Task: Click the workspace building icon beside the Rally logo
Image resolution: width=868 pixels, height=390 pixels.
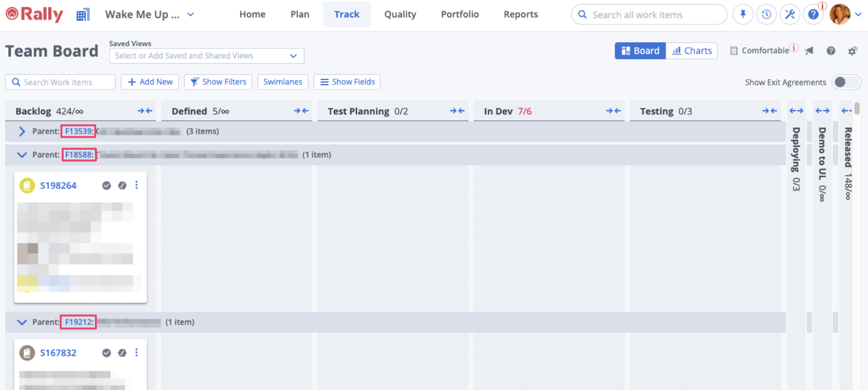Action: [83, 14]
